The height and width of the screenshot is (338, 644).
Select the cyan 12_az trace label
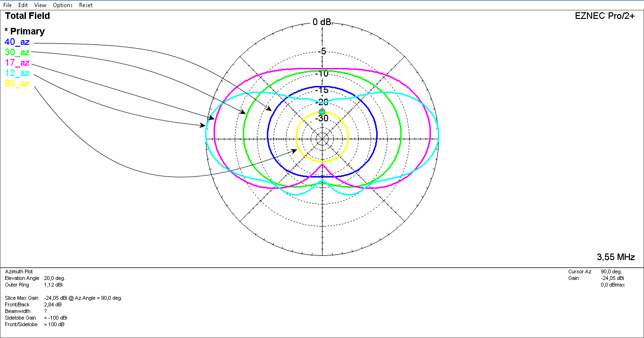[x=17, y=73]
